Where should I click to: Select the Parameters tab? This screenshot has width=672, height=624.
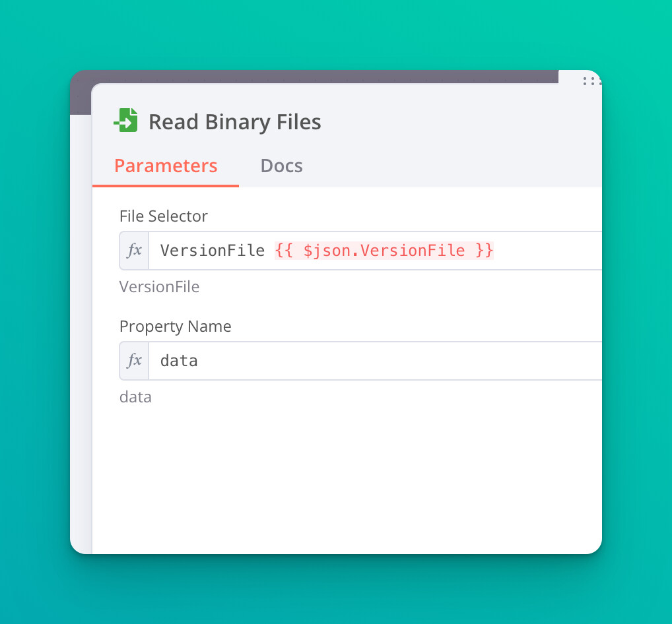click(x=166, y=166)
